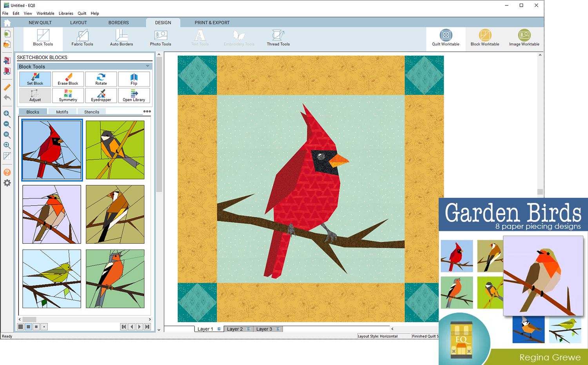
Task: Choose the Erase Block tool
Action: click(68, 79)
